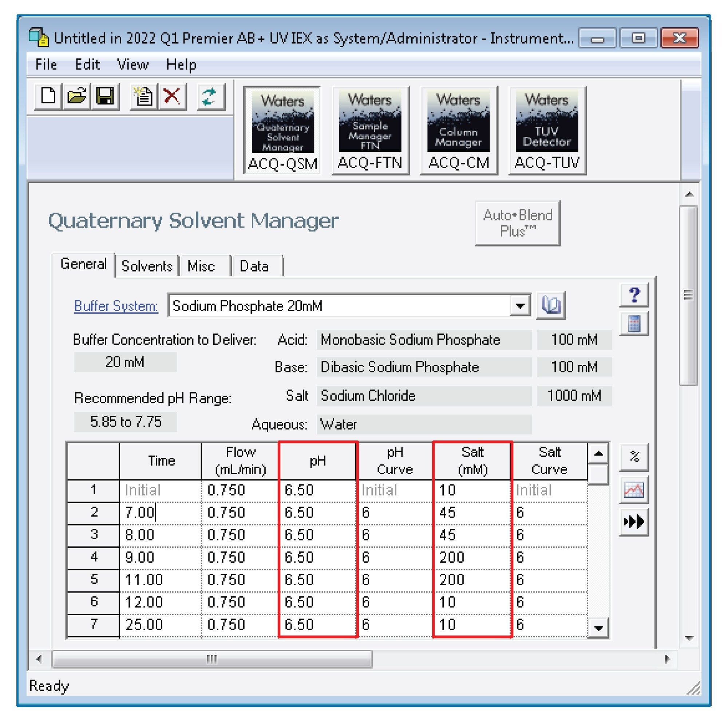Image resolution: width=728 pixels, height=724 pixels.
Task: Open the View menu
Action: pyautogui.click(x=132, y=64)
